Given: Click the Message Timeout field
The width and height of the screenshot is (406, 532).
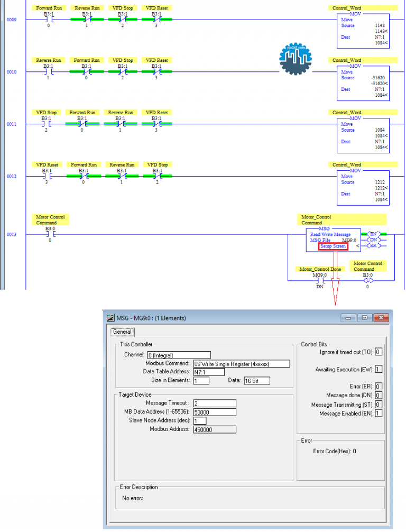Looking at the screenshot, I should (215, 403).
